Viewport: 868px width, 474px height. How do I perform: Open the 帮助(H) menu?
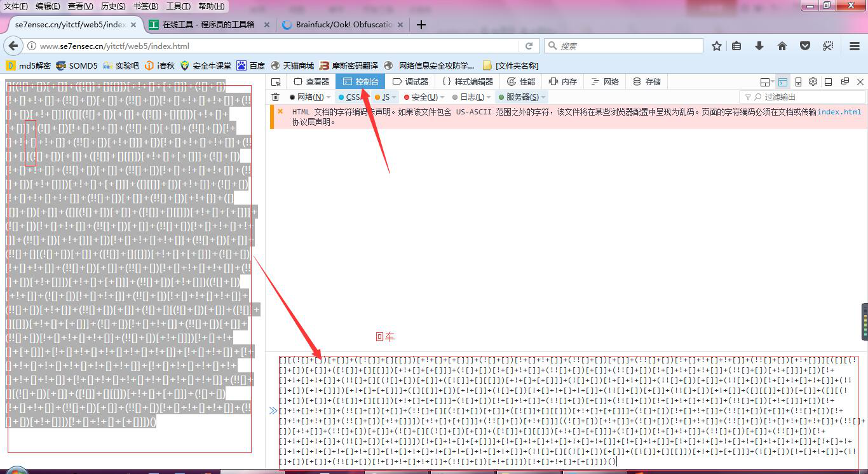212,6
